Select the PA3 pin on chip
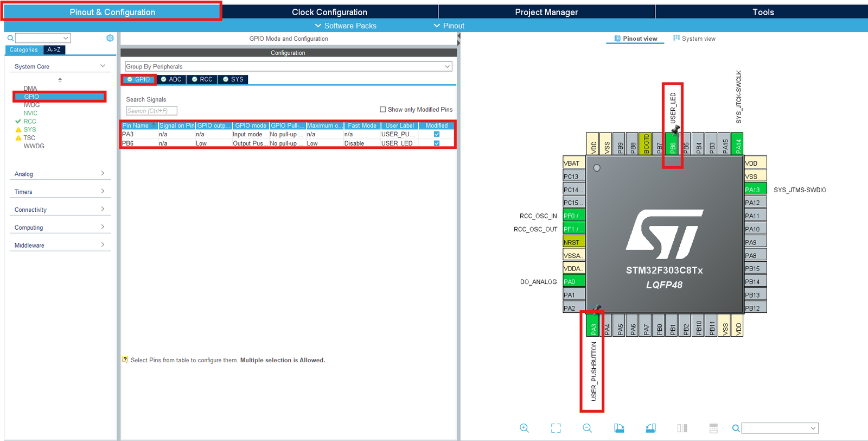Screen dimensions: 868x441 [x=593, y=325]
